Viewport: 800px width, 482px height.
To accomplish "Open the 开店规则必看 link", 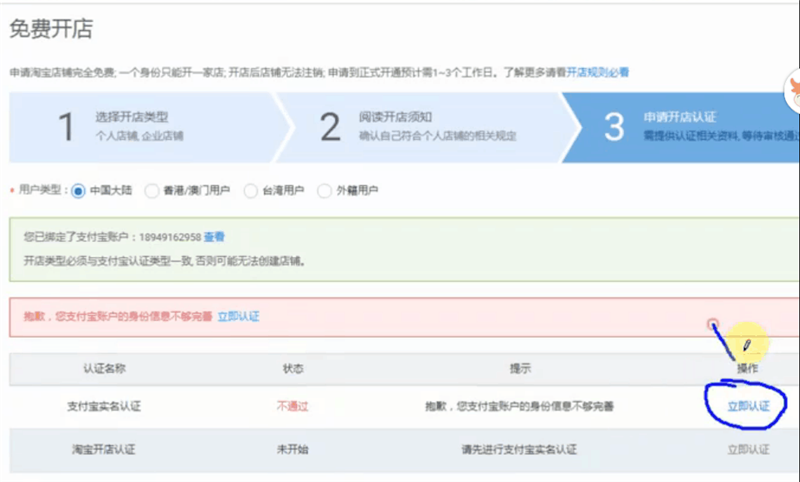I will 597,72.
